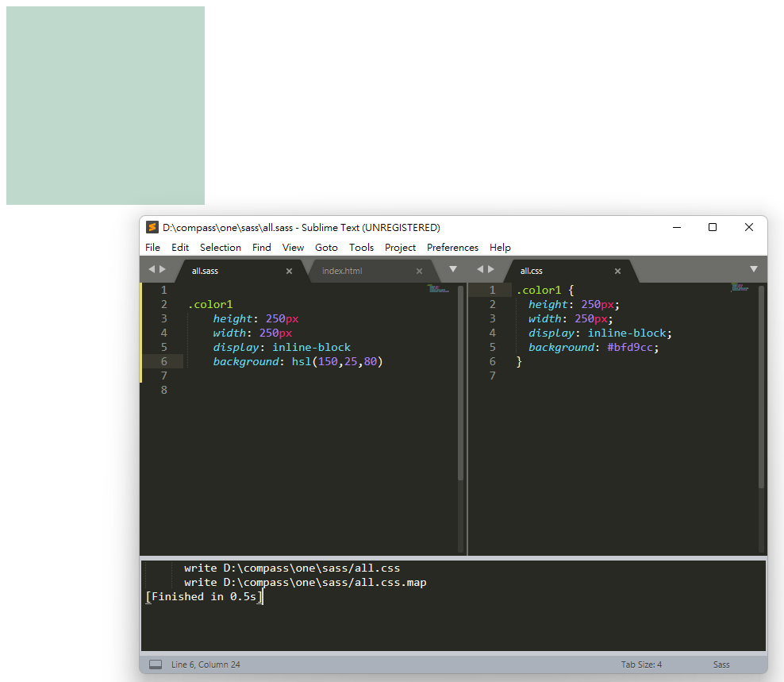This screenshot has height=682, width=784.
Task: Open the View menu
Action: pyautogui.click(x=293, y=247)
